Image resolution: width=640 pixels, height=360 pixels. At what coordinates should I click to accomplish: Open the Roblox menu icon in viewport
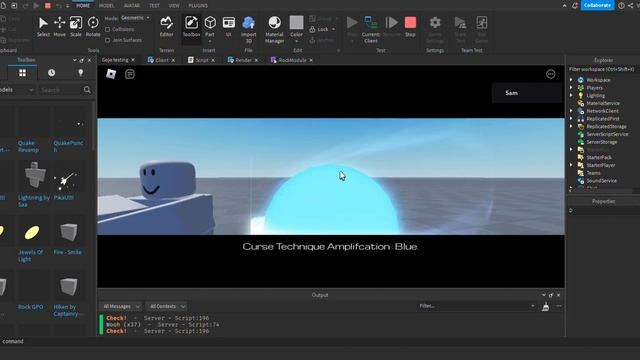111,74
